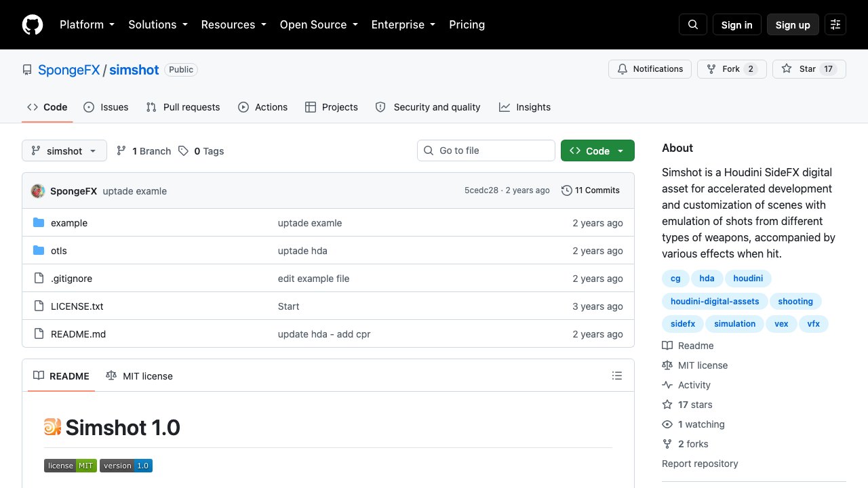This screenshot has height=488, width=868.
Task: Expand the Solutions menu
Action: [157, 24]
